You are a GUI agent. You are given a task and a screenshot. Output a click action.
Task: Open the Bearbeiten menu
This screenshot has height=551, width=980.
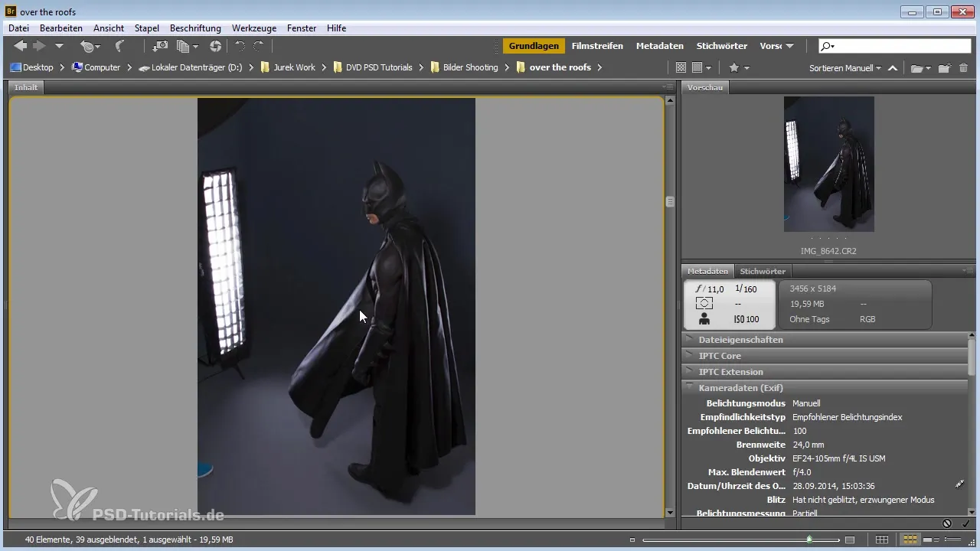[61, 28]
